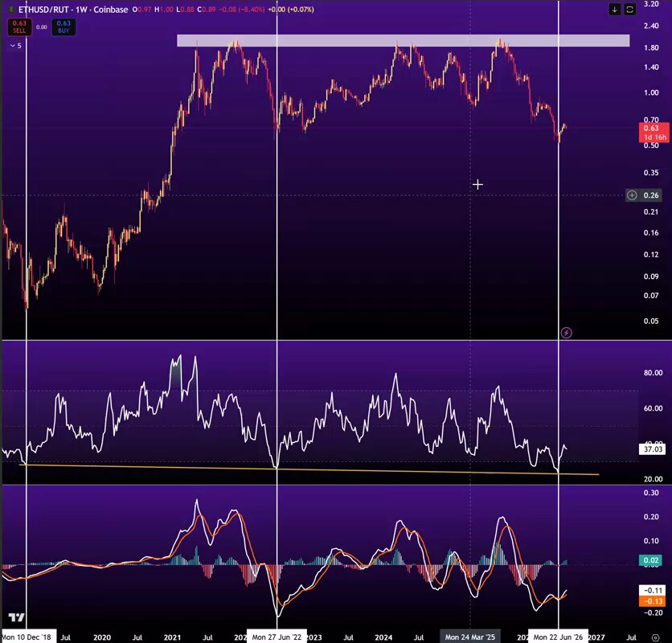
Task: Click the orange -0.13 signal value label
Action: [x=652, y=601]
